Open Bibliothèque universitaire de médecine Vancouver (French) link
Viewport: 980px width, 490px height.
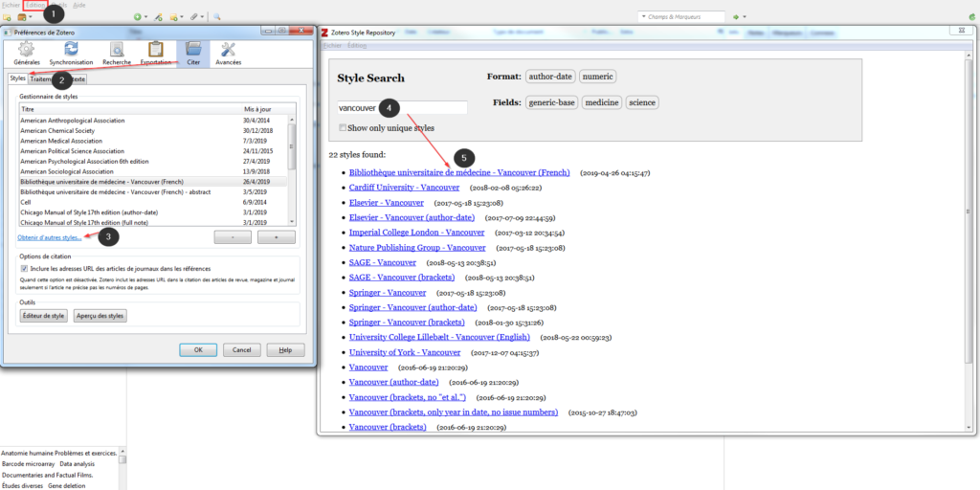coord(459,172)
